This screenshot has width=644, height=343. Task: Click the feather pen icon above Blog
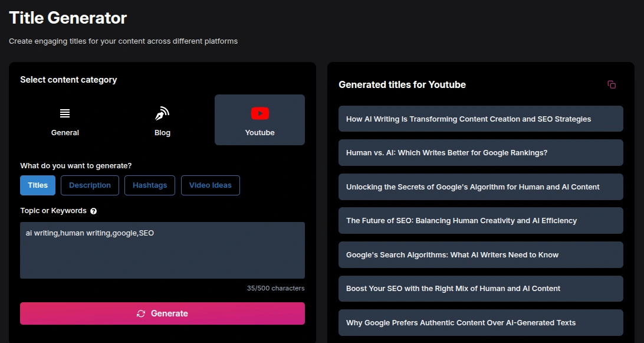pyautogui.click(x=162, y=113)
